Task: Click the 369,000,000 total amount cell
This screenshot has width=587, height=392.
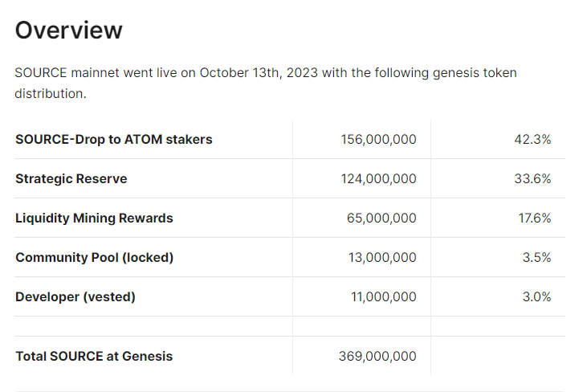Action: (x=378, y=356)
